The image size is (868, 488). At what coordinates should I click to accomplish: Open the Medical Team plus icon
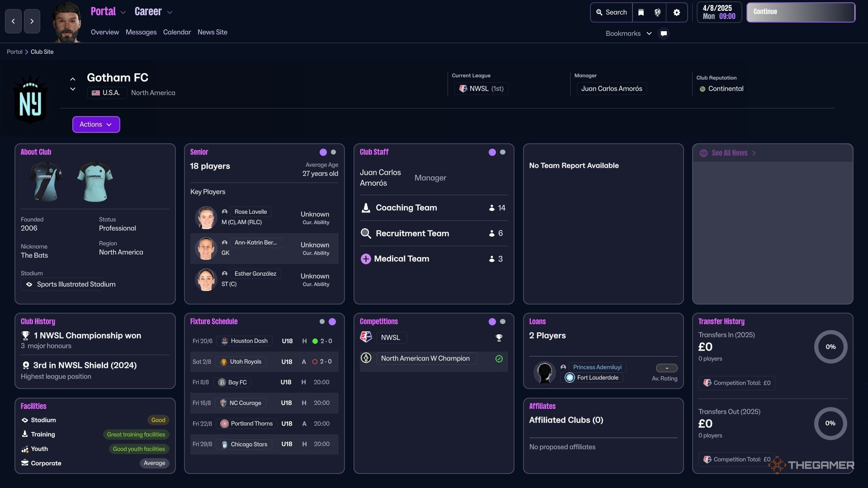point(365,259)
